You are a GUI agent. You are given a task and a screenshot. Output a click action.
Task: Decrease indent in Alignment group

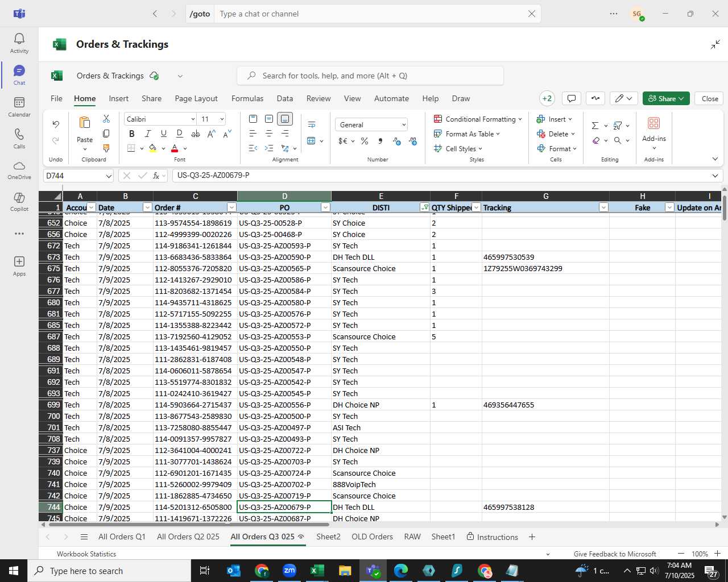click(253, 148)
